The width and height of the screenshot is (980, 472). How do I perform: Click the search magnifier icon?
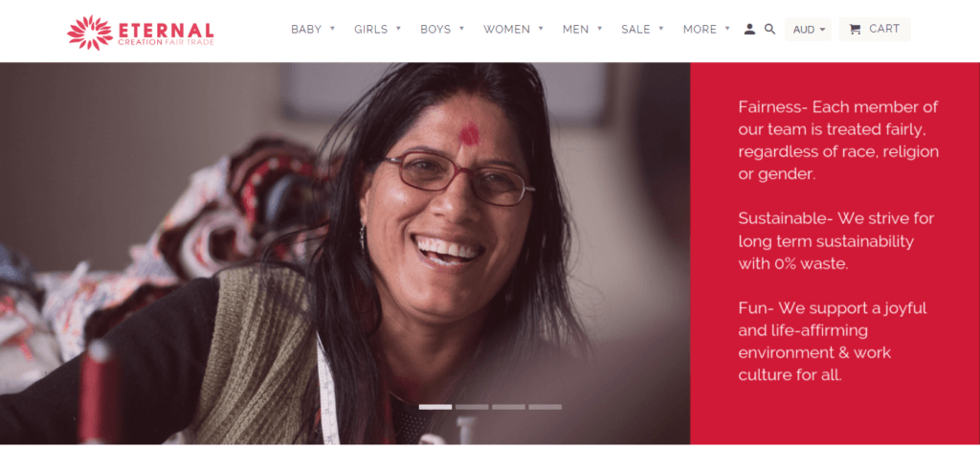click(x=770, y=29)
